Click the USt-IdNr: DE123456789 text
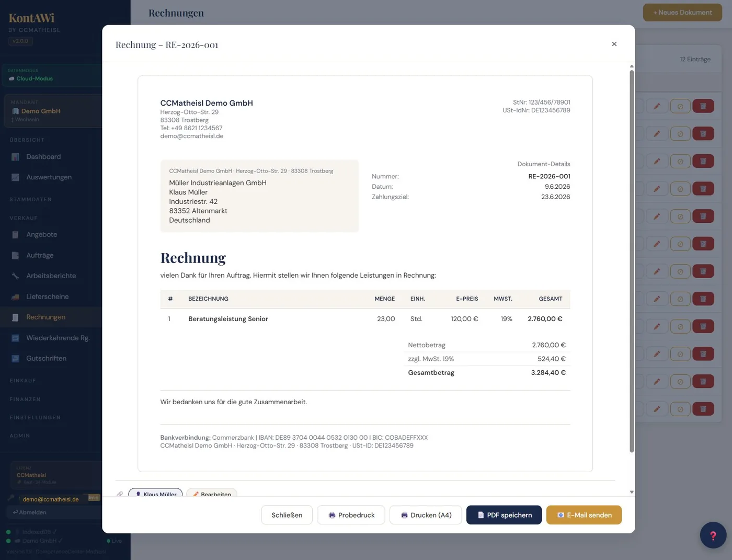This screenshot has width=732, height=560. tap(536, 110)
